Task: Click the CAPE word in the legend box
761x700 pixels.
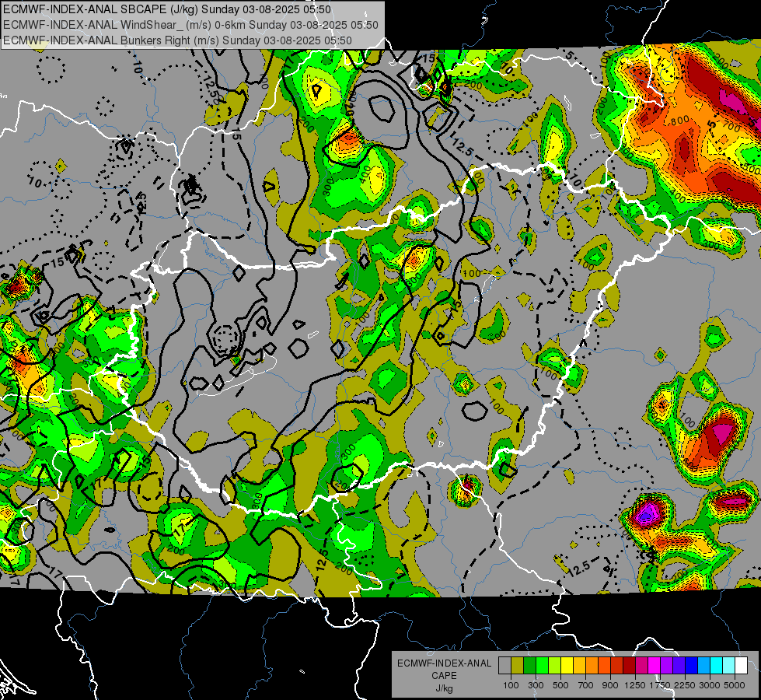Action: click(444, 676)
